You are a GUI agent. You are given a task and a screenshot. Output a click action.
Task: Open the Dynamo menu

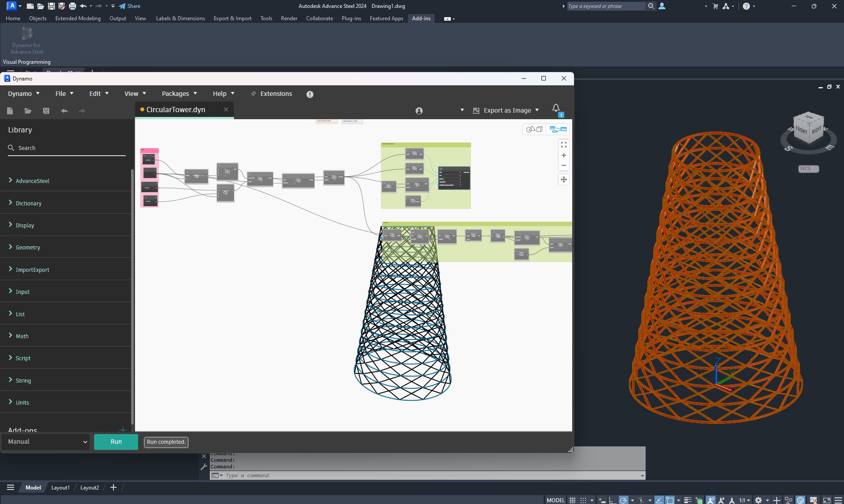(24, 94)
